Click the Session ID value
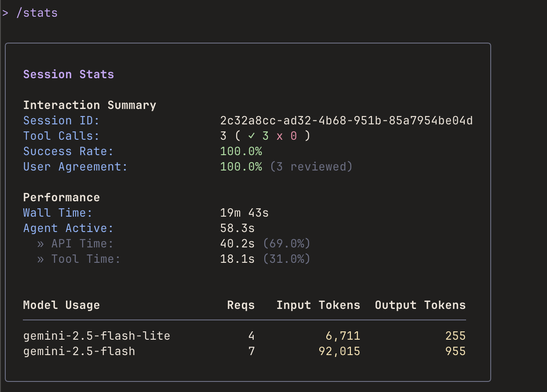The height and width of the screenshot is (392, 547). click(x=346, y=121)
